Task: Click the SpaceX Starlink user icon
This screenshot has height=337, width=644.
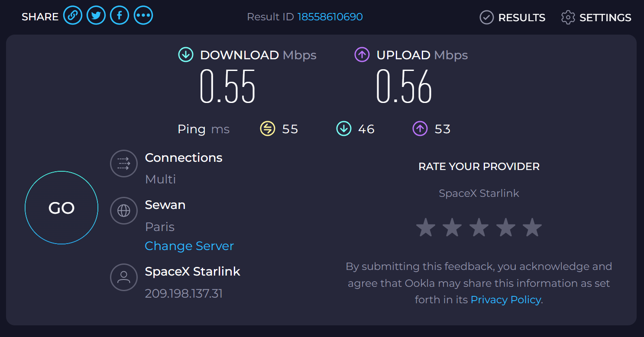Action: pyautogui.click(x=124, y=277)
